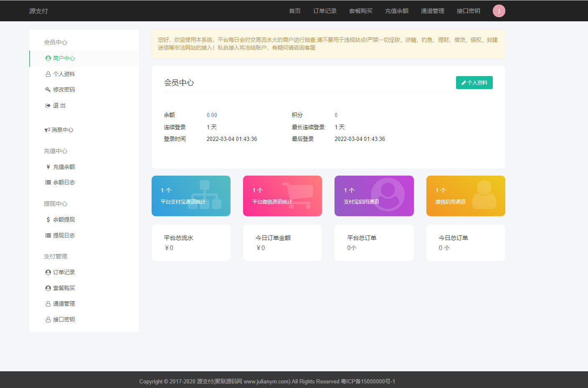Click the key icon beside 修改密码

[x=48, y=89]
